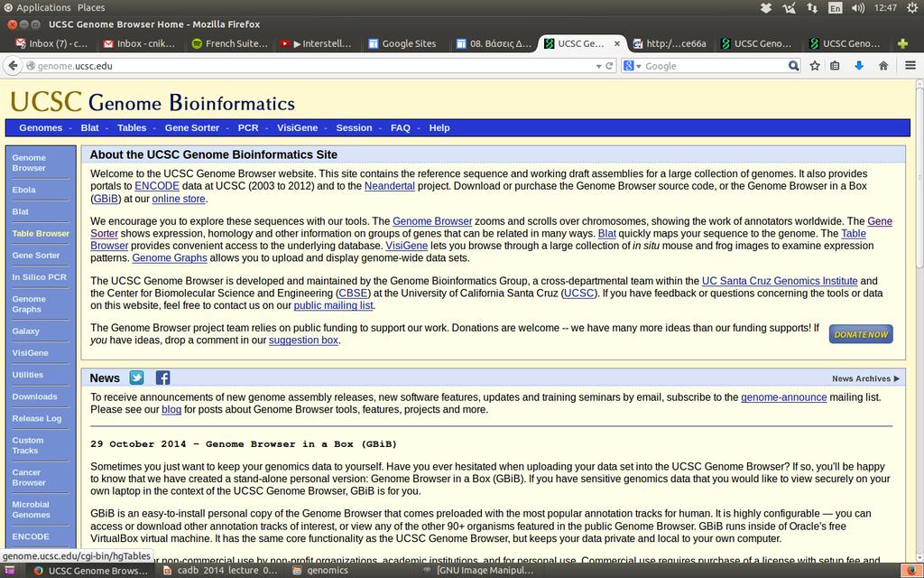924x578 pixels.
Task: Close the active UCSC Genome tab
Action: pos(617,43)
